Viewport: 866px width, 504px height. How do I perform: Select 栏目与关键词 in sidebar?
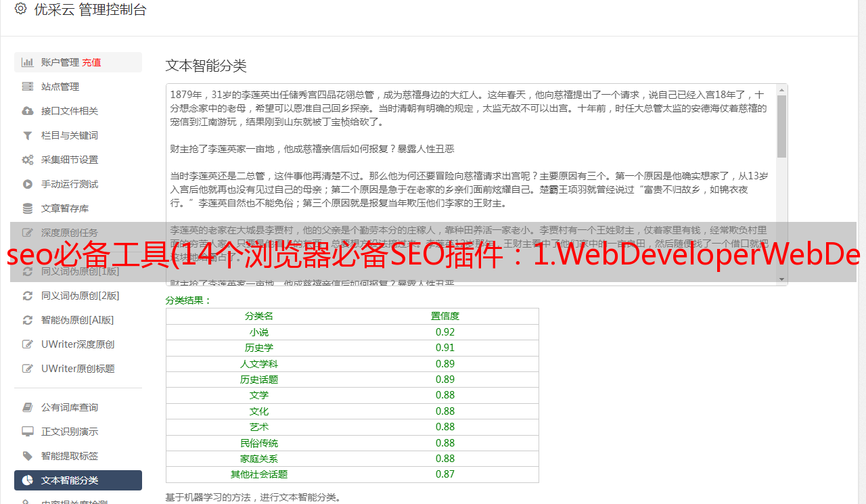coord(78,135)
